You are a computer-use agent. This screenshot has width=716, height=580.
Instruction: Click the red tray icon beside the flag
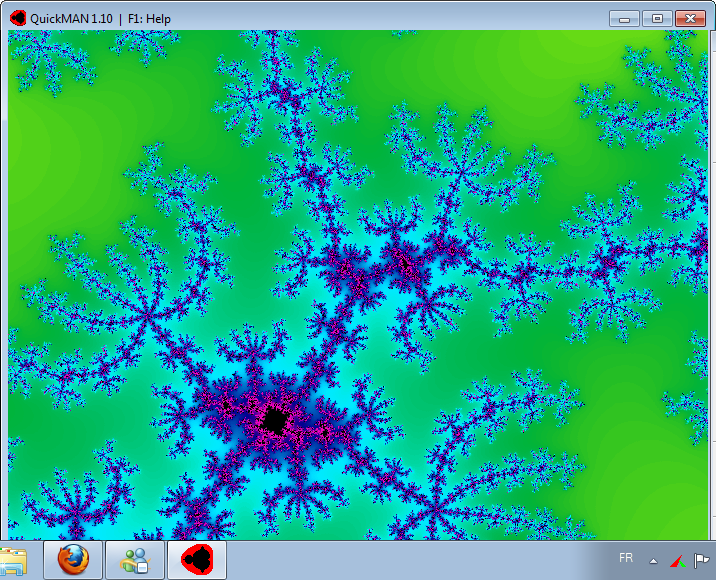678,561
